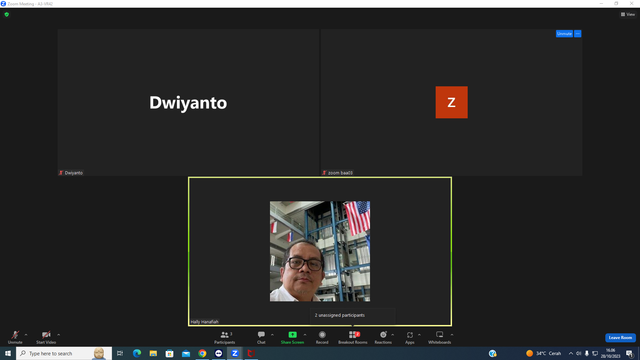Open File Explorer from taskbar
640x360 pixels.
click(153, 353)
